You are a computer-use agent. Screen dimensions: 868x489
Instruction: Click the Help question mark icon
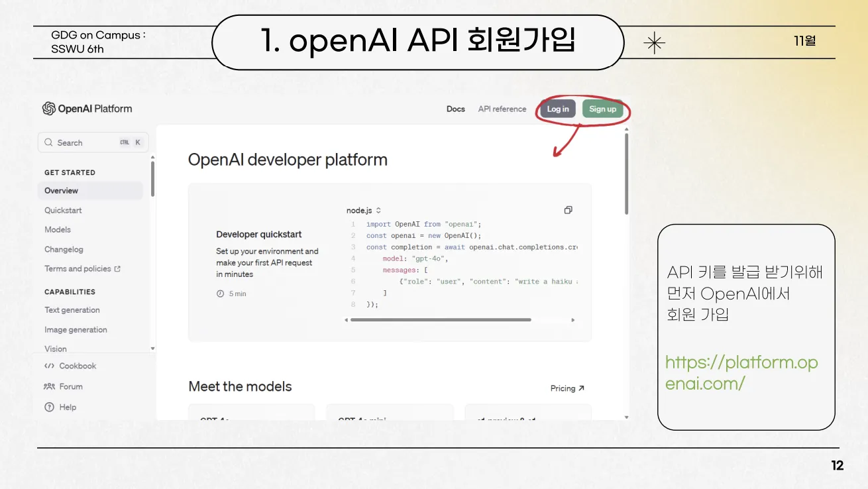49,407
